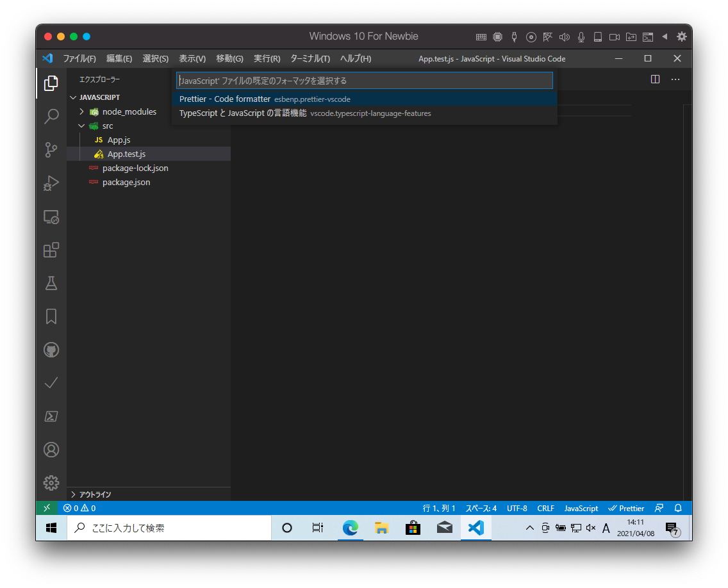Open Microsoft Store from the taskbar
The height and width of the screenshot is (588, 728).
point(413,528)
